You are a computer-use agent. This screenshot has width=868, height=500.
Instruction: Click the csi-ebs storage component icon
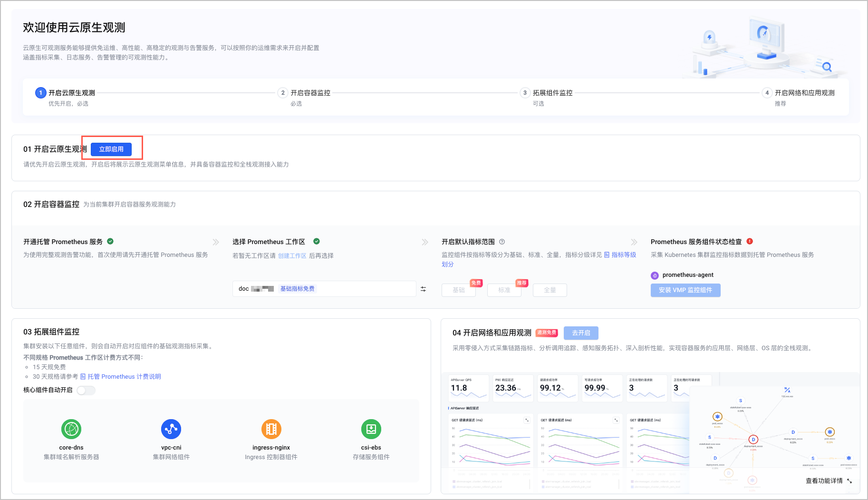[371, 429]
